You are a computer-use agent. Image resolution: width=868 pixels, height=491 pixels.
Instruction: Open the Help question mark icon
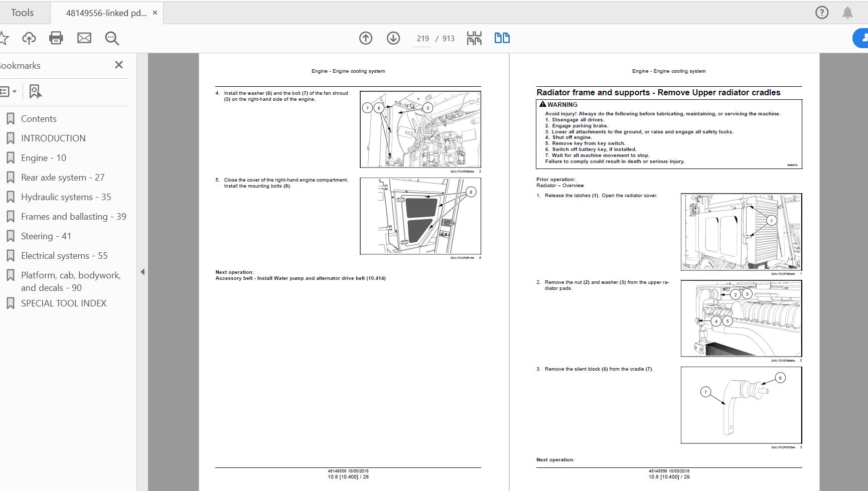pyautogui.click(x=822, y=13)
